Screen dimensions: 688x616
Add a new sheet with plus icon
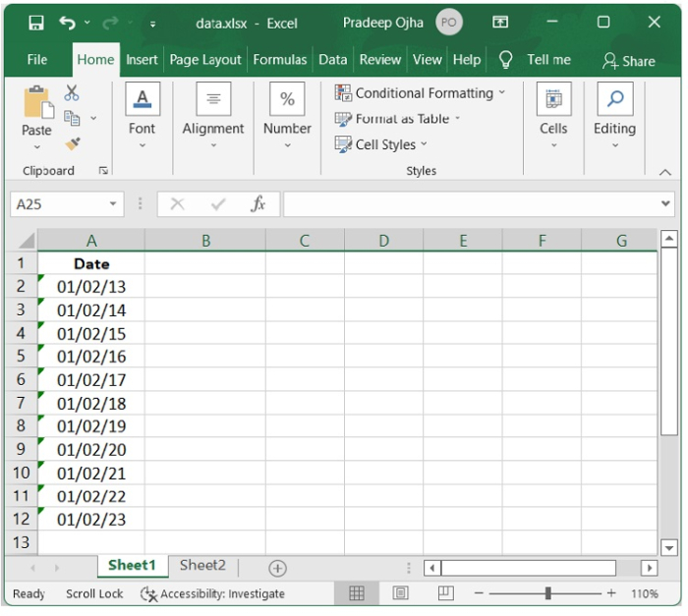277,568
